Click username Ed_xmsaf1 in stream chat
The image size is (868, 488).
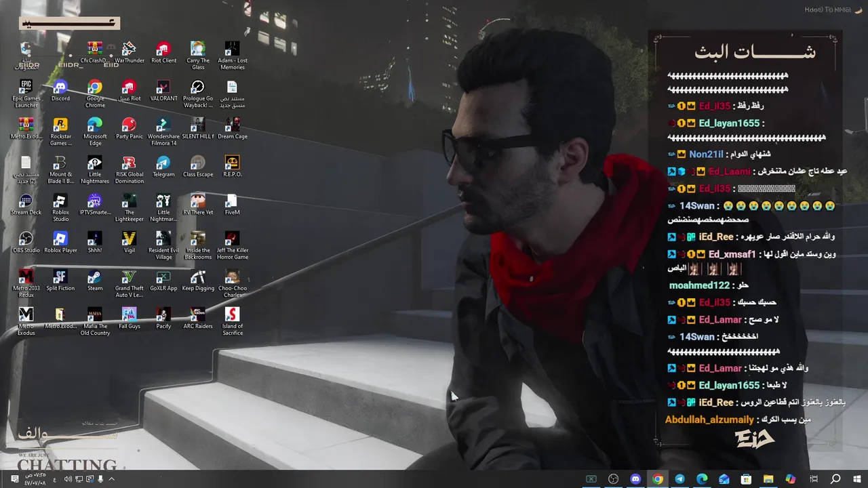732,254
